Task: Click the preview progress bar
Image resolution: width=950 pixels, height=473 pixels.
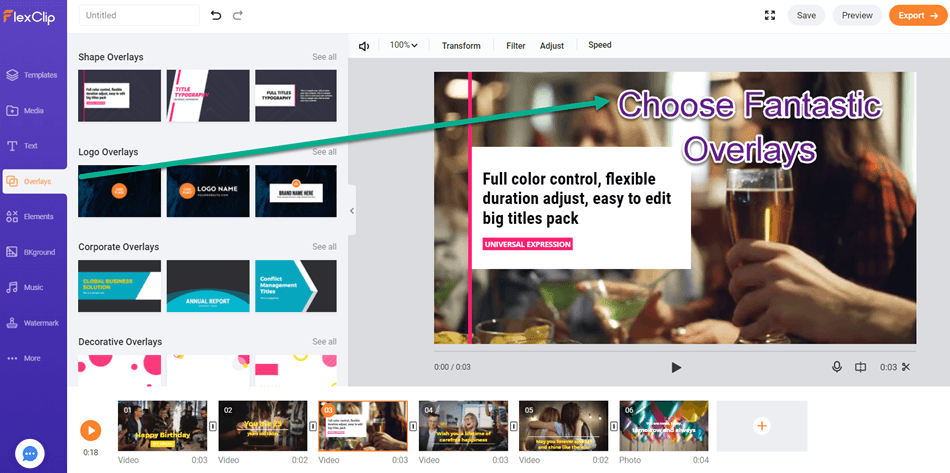Action: pyautogui.click(x=675, y=351)
